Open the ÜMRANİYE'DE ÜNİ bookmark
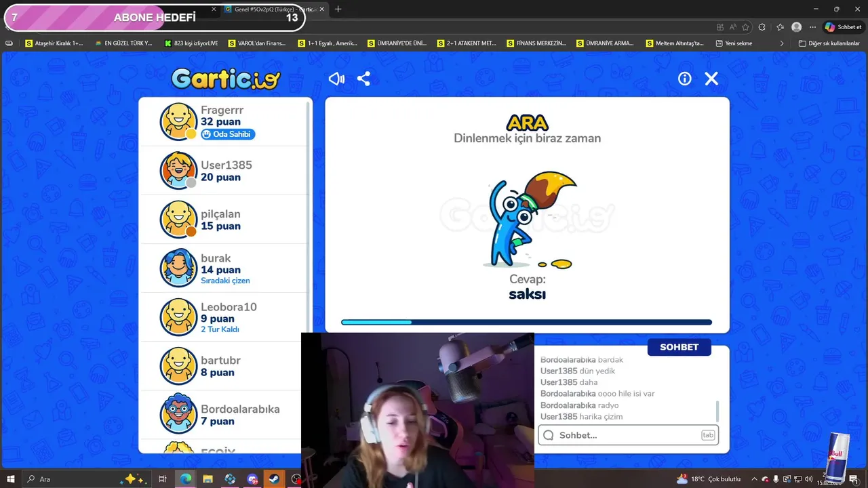The width and height of the screenshot is (868, 488). coord(397,43)
